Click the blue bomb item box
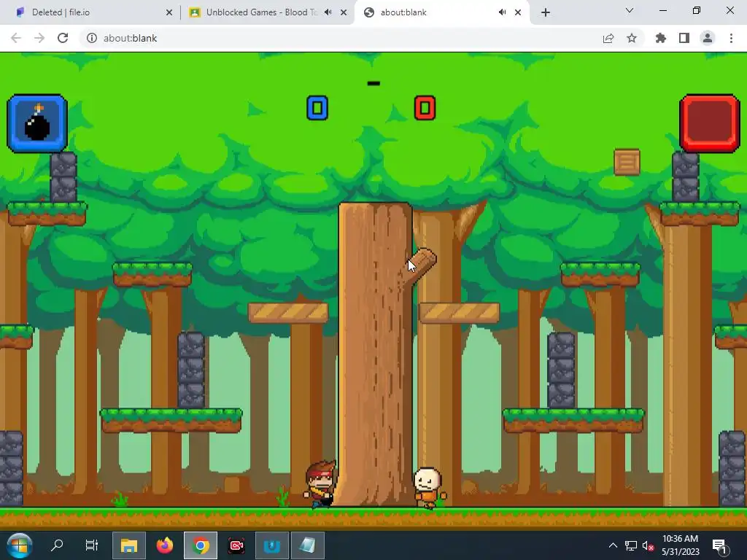This screenshot has height=560, width=747. 37,123
